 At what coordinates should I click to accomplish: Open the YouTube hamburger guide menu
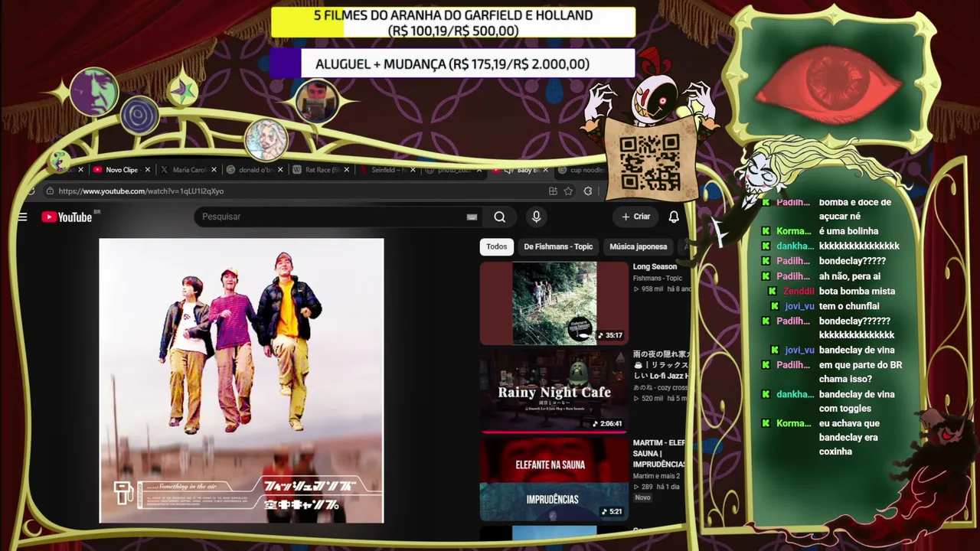pyautogui.click(x=23, y=217)
